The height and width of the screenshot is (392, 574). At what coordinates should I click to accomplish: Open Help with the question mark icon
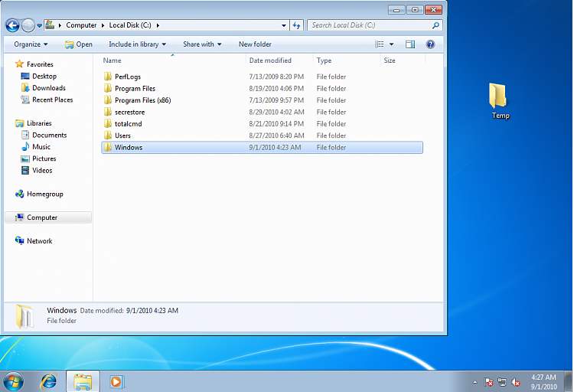tap(430, 44)
